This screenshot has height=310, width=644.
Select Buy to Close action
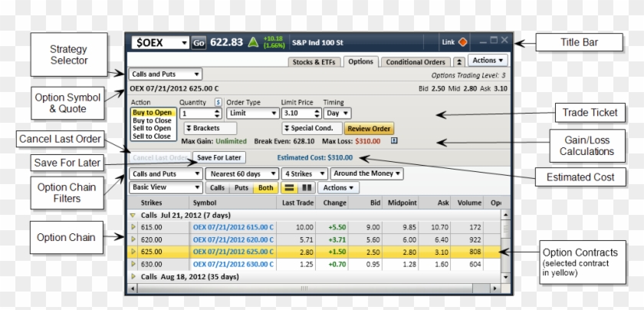pyautogui.click(x=152, y=120)
